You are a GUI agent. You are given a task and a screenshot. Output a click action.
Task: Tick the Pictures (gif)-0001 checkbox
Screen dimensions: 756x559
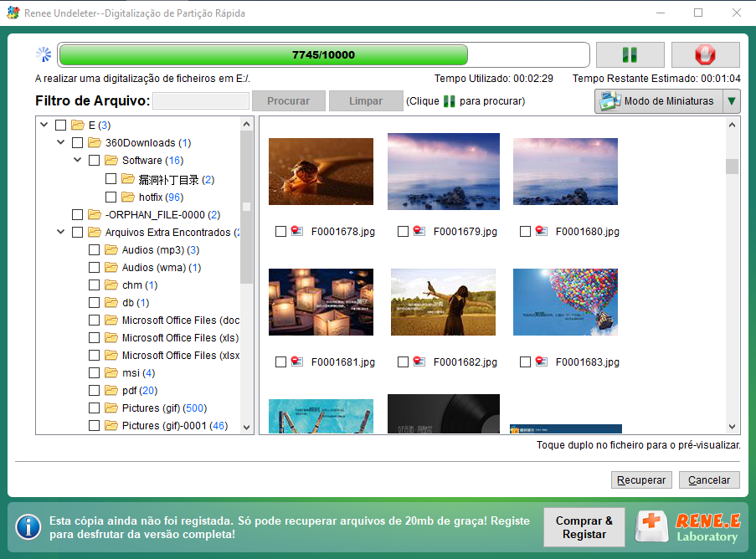tap(95, 425)
